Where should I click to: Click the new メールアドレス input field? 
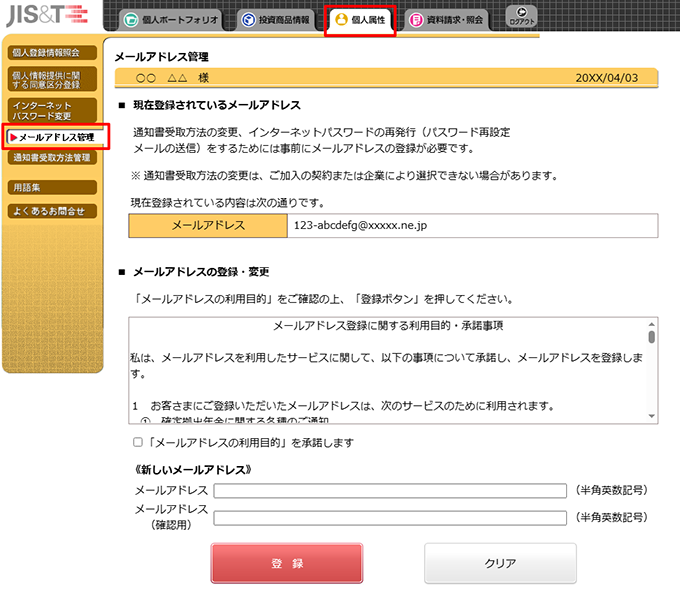coord(391,491)
